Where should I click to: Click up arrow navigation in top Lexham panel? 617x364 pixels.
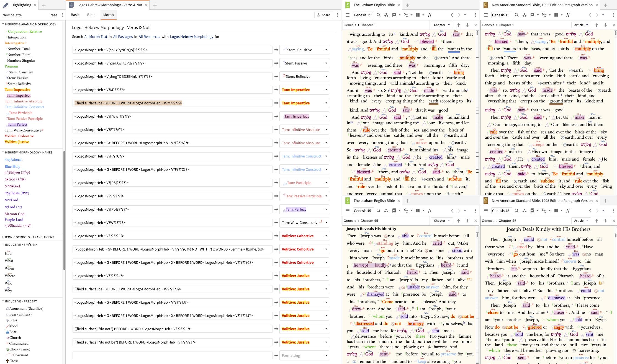coord(459,25)
